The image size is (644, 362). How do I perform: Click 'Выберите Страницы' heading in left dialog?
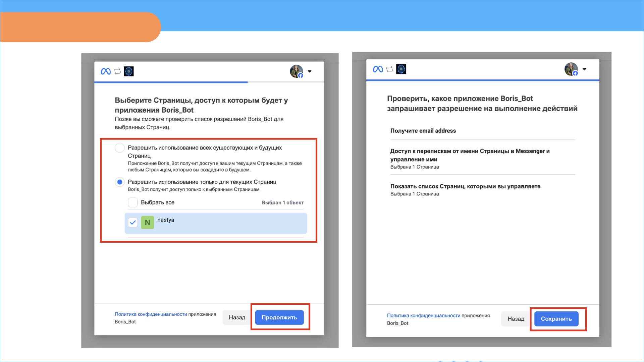pos(201,105)
